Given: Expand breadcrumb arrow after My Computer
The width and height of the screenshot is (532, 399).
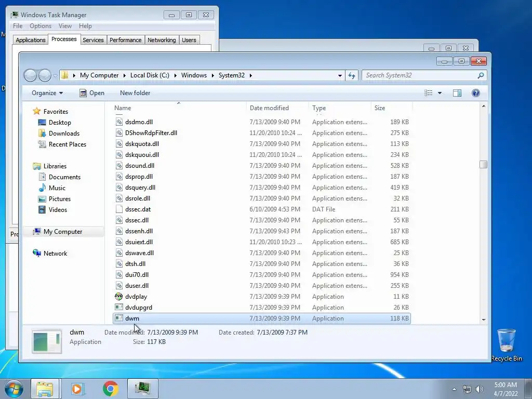Looking at the screenshot, I should [125, 75].
